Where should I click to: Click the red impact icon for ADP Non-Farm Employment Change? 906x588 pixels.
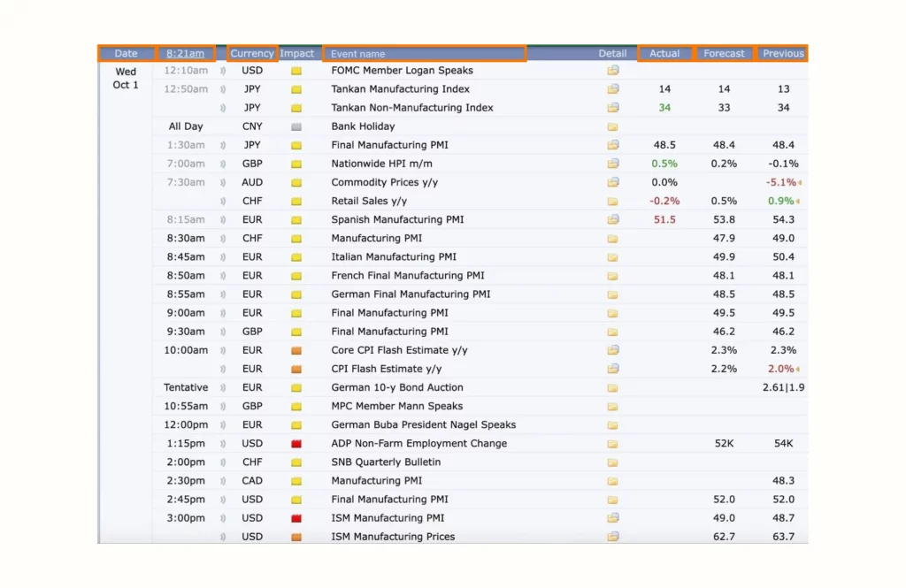[x=297, y=443]
